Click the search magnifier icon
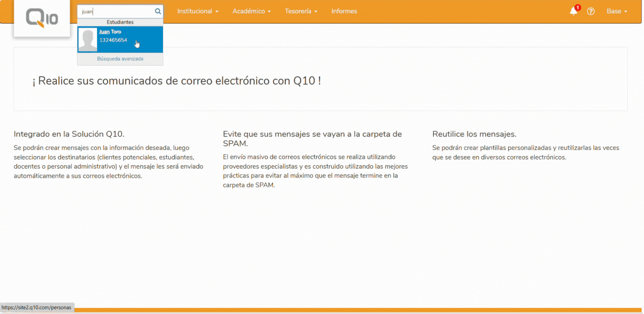This screenshot has height=314, width=644. click(x=158, y=11)
